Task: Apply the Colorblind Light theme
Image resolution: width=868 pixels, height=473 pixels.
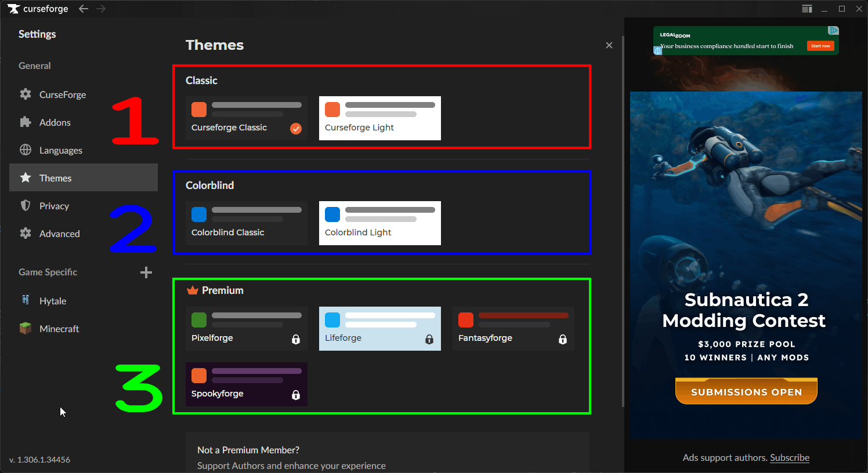Action: coord(380,223)
